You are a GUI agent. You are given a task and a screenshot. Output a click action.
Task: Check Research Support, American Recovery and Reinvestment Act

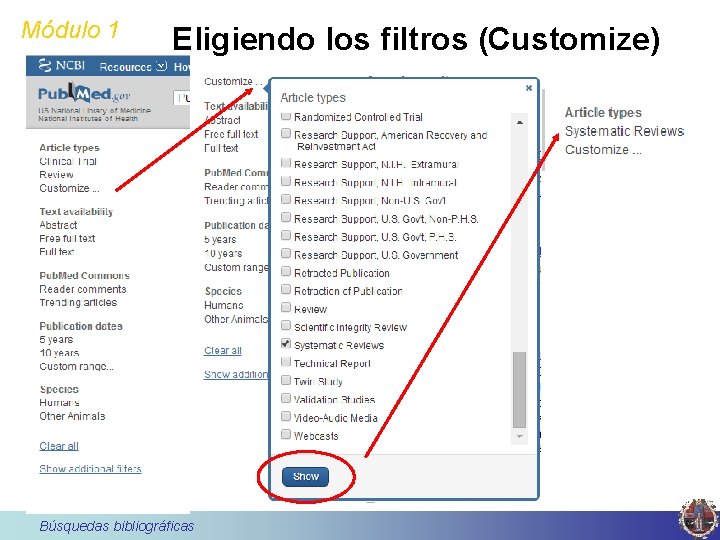tap(286, 133)
